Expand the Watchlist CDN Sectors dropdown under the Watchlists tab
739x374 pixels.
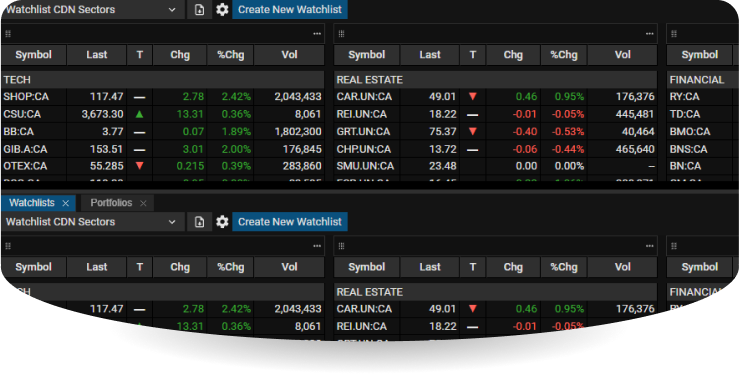click(x=93, y=222)
